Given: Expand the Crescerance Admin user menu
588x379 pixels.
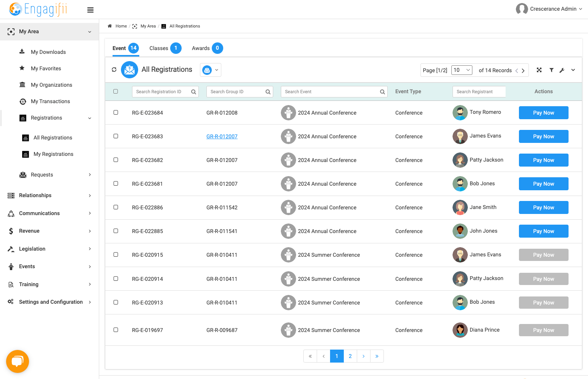Looking at the screenshot, I should click(x=549, y=9).
